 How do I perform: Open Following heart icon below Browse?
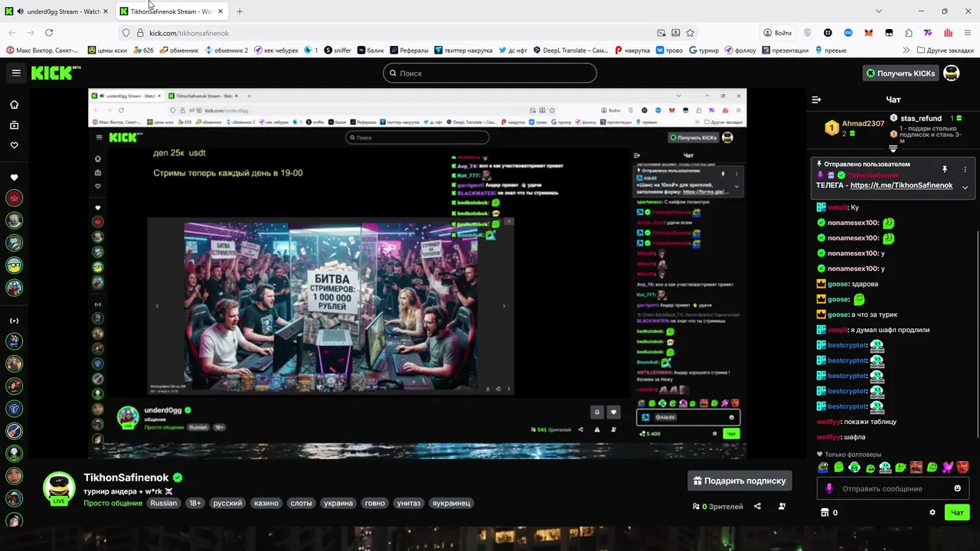tap(14, 145)
